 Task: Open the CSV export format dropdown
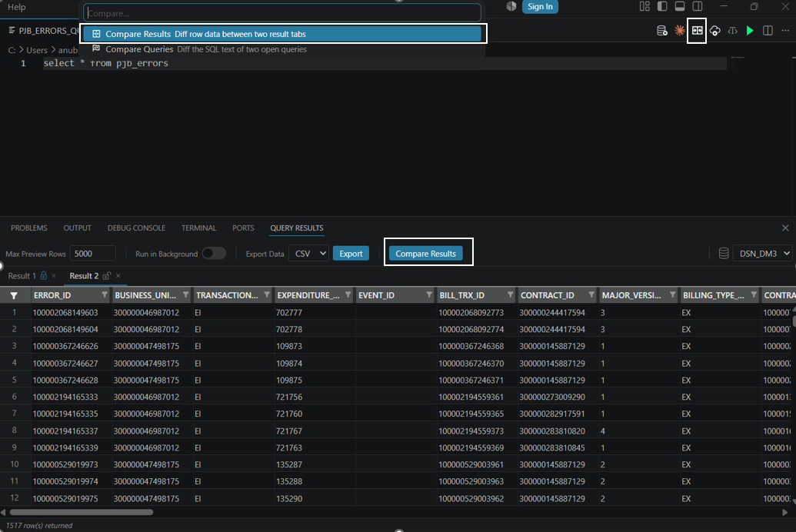tap(308, 253)
